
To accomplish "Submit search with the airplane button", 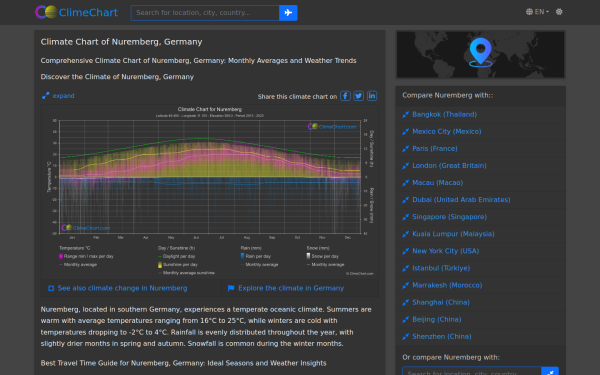I will coord(288,13).
